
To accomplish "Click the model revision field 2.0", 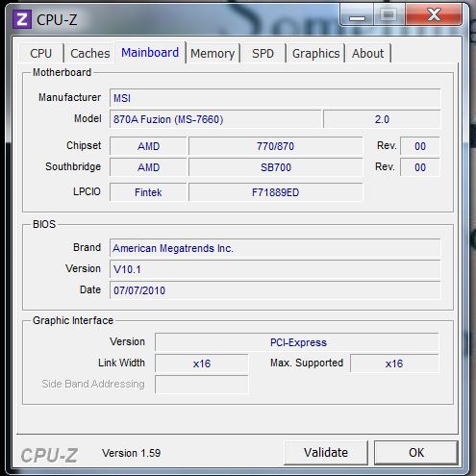I will pyautogui.click(x=382, y=119).
